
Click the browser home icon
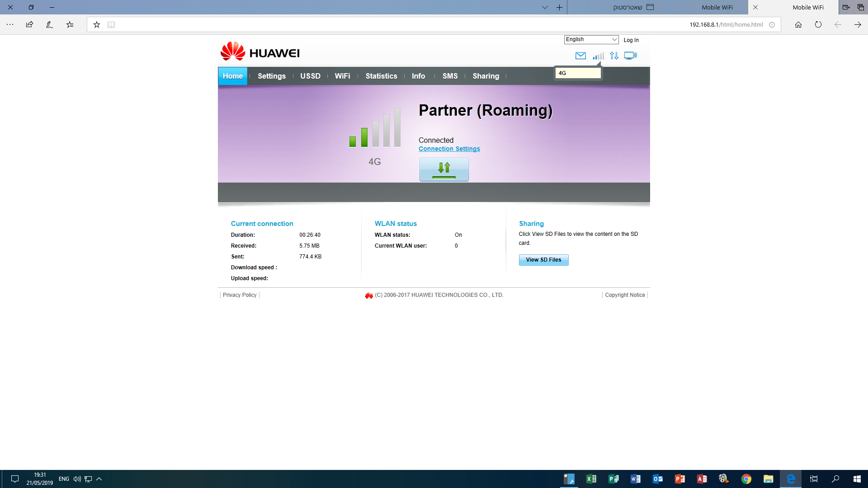798,24
